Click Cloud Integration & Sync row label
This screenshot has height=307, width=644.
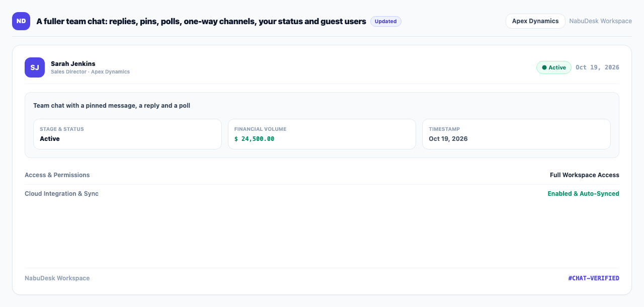pyautogui.click(x=61, y=194)
